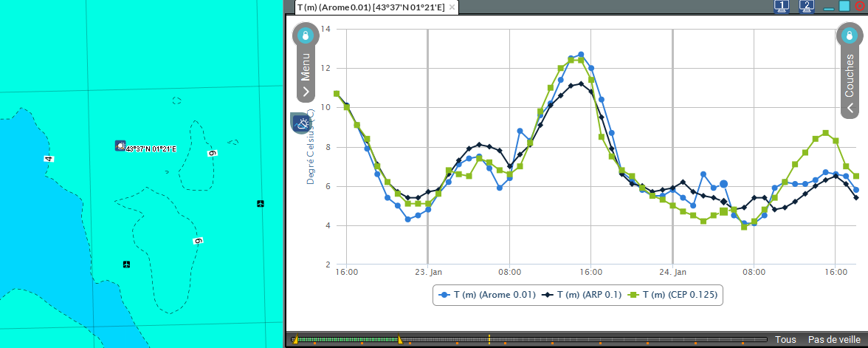Click the lock icon above the Couches panel
Viewport: 868px width, 348px height.
coord(849,35)
